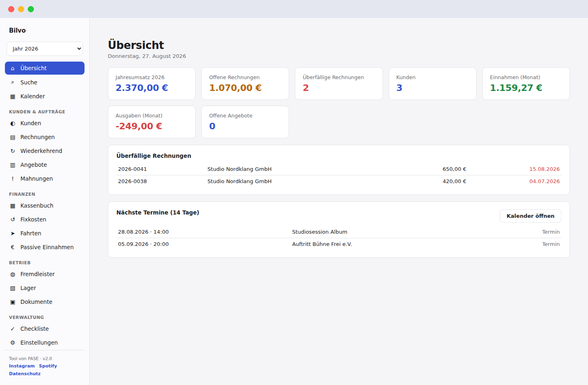Screen dimensions: 588x385
Task: Select Dokumente in the sidebar
Action: (x=45, y=302)
